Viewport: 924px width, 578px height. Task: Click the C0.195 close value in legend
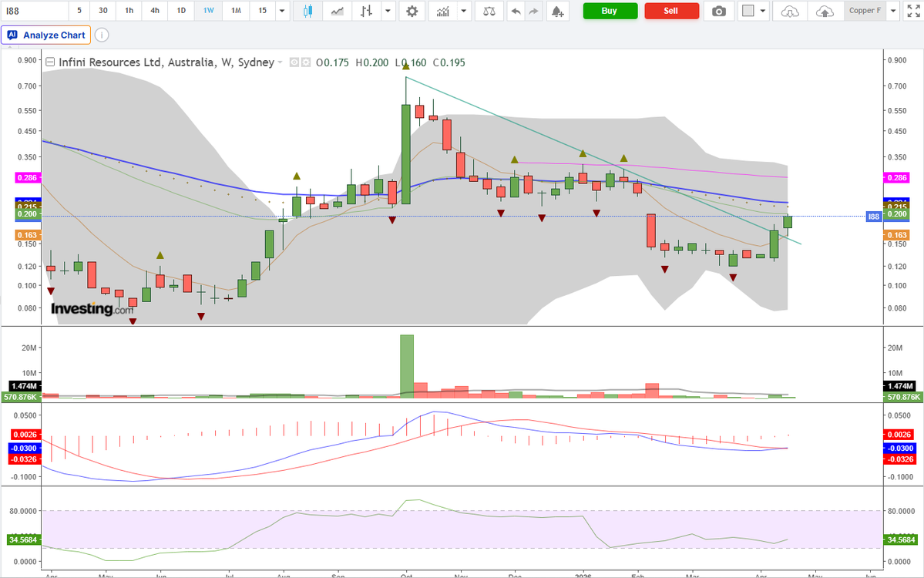[x=449, y=62]
